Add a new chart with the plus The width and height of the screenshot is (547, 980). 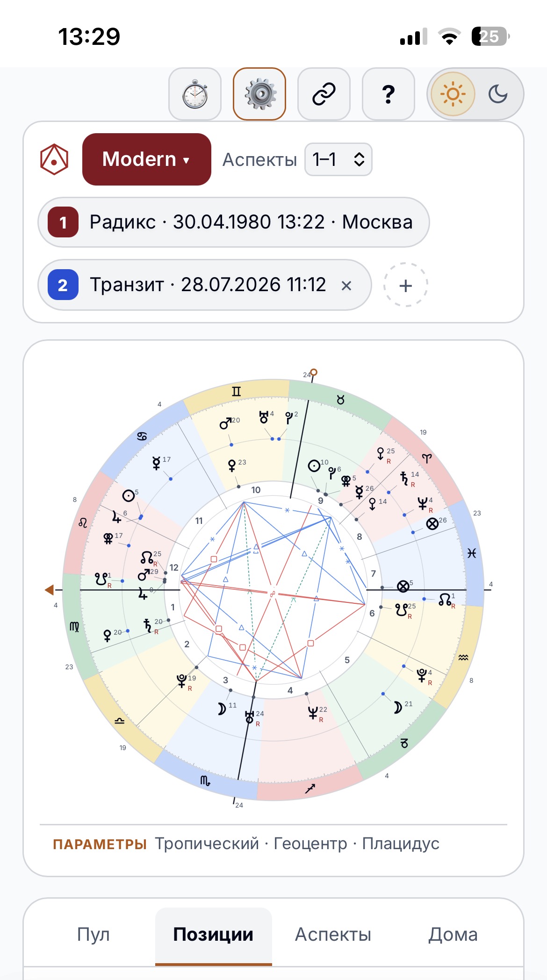click(x=406, y=285)
